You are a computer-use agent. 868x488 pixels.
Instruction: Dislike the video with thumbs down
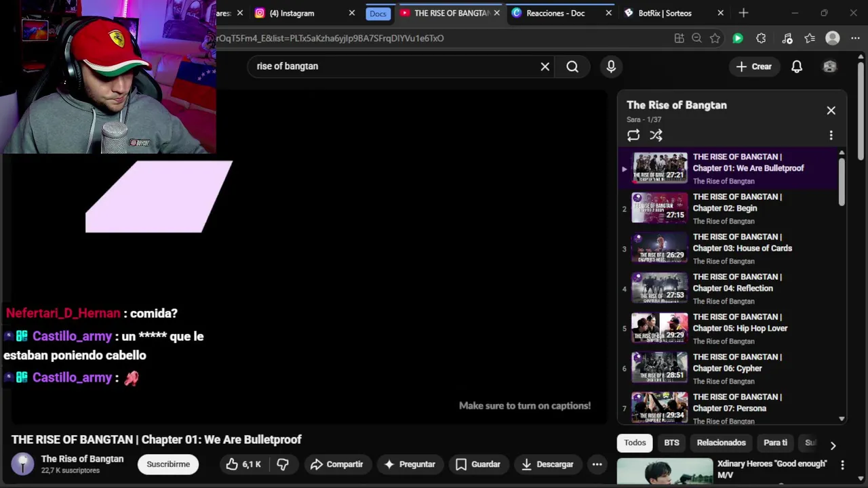point(283,464)
